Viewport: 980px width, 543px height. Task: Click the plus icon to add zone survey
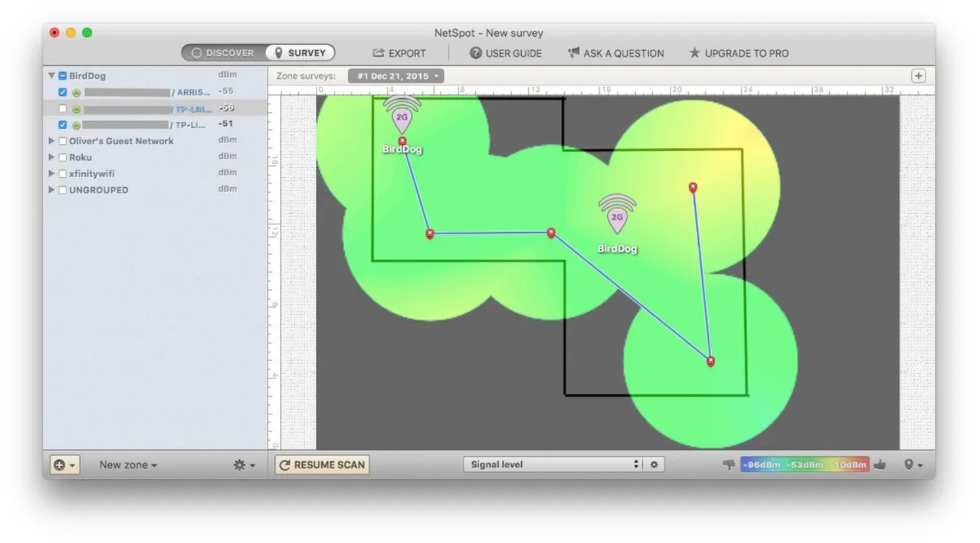[x=918, y=76]
